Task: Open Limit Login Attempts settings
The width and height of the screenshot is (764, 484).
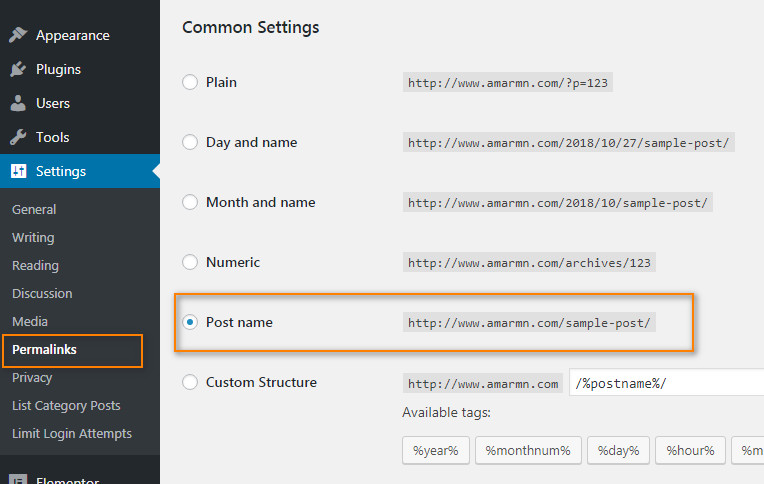Action: [x=72, y=434]
